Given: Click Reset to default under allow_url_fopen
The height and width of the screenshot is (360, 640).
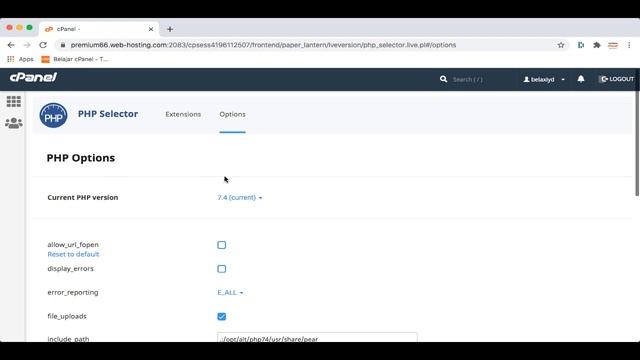Looking at the screenshot, I should tap(73, 254).
